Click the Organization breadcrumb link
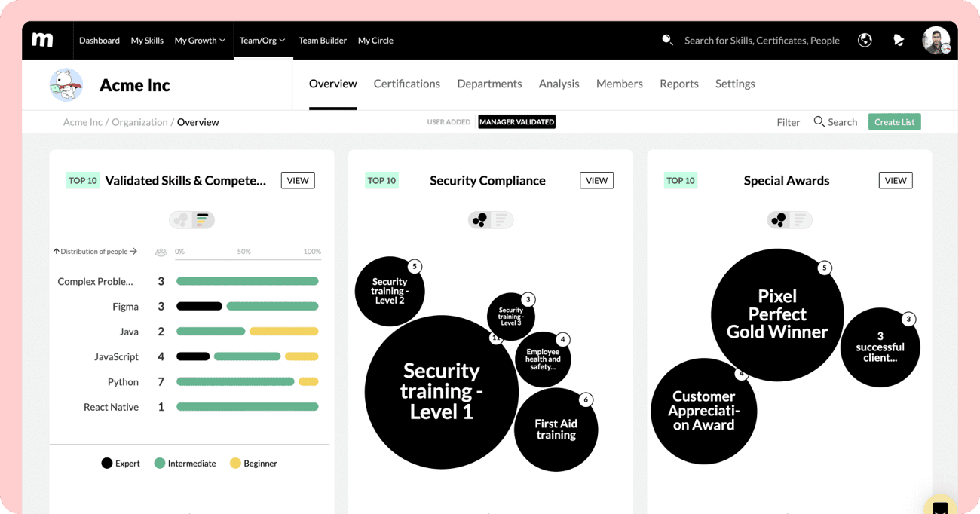Screen dimensions: 980x514 pyautogui.click(x=139, y=122)
